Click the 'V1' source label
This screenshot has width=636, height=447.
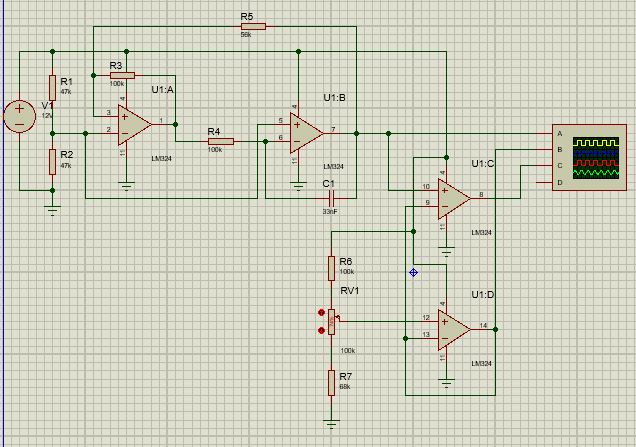click(x=47, y=105)
